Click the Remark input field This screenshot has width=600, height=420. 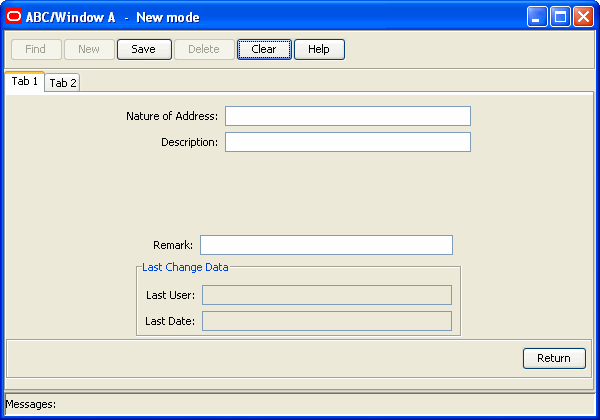[x=326, y=245]
